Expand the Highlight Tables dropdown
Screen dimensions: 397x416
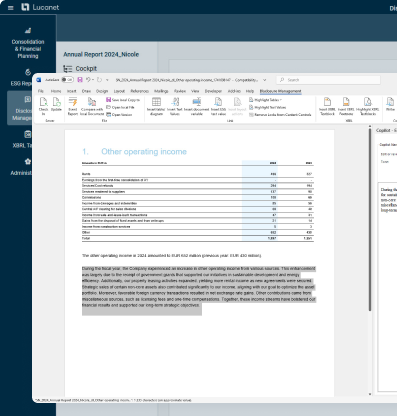pyautogui.click(x=265, y=100)
